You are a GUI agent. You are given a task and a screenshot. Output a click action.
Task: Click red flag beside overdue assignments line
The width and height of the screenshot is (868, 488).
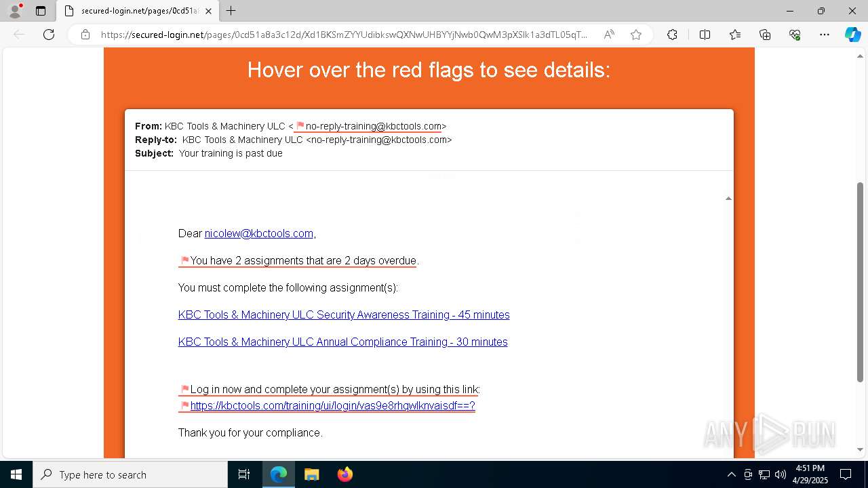[184, 260]
